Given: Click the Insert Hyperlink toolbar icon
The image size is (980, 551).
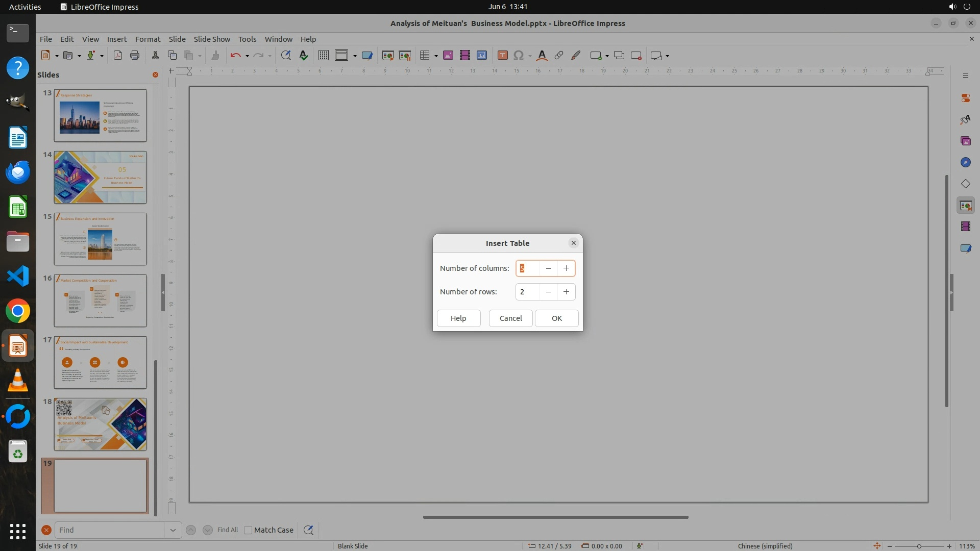Looking at the screenshot, I should click(559, 56).
